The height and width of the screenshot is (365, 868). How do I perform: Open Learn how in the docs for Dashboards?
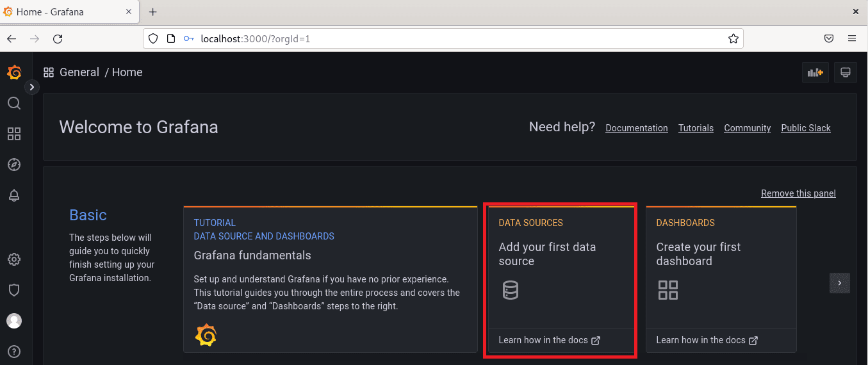click(x=707, y=340)
